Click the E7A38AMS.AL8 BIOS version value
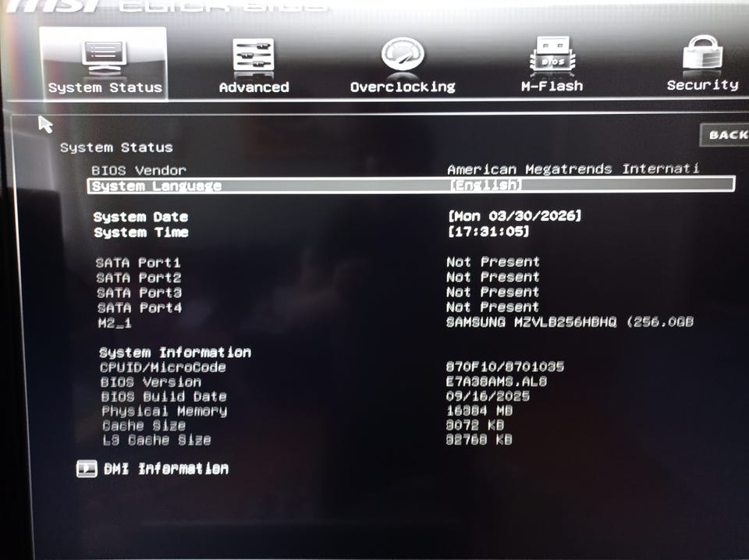The width and height of the screenshot is (749, 560). [x=496, y=381]
